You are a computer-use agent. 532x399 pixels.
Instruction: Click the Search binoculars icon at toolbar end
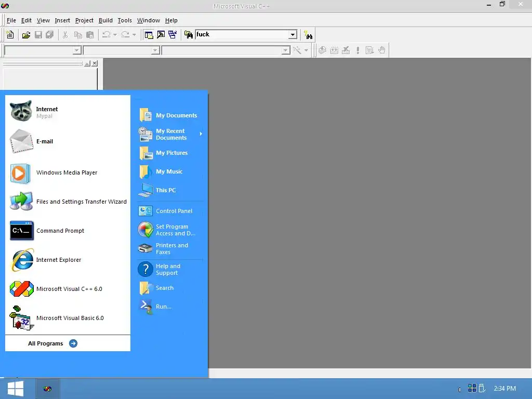pos(308,35)
